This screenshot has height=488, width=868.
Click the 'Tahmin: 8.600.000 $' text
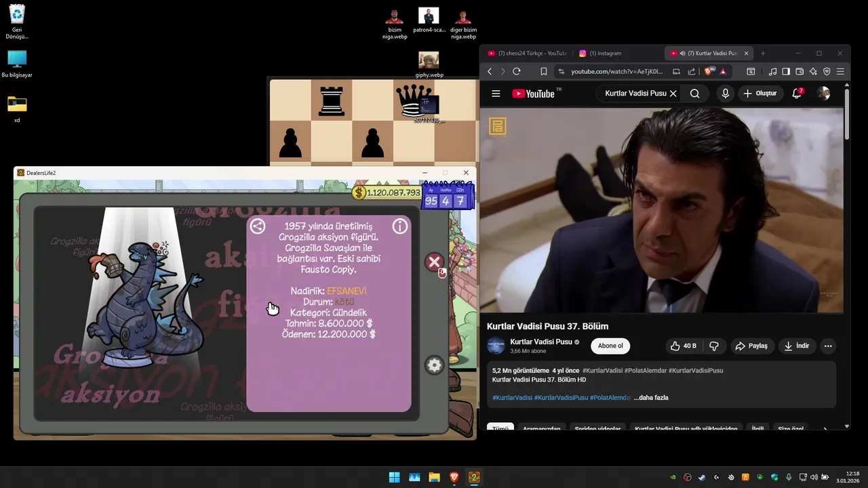click(x=329, y=323)
